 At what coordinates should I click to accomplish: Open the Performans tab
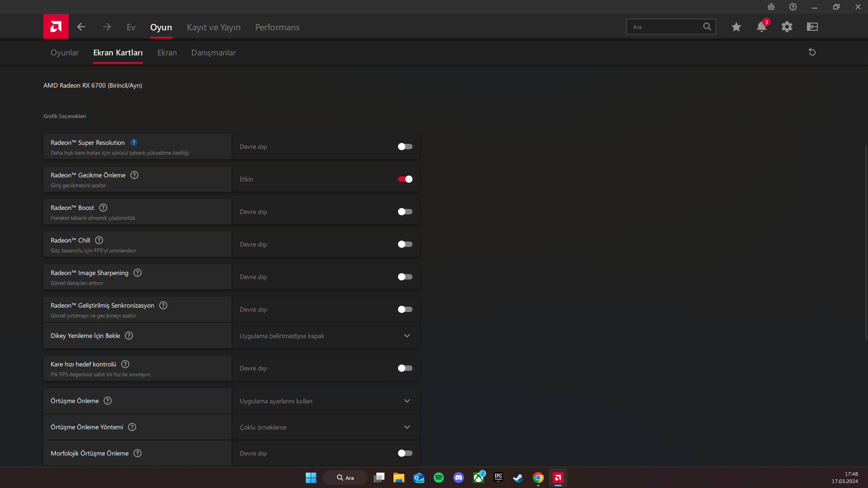tap(277, 27)
